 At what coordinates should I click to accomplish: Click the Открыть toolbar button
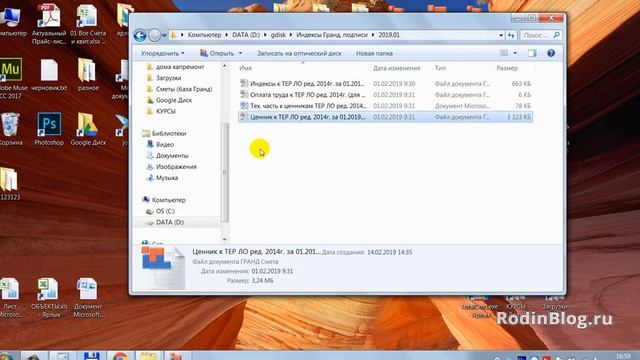[217, 53]
